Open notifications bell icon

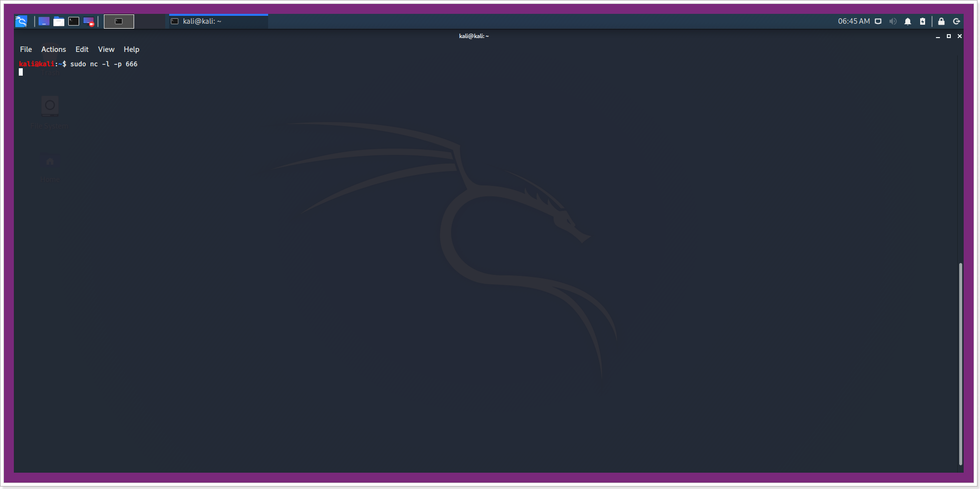(908, 21)
